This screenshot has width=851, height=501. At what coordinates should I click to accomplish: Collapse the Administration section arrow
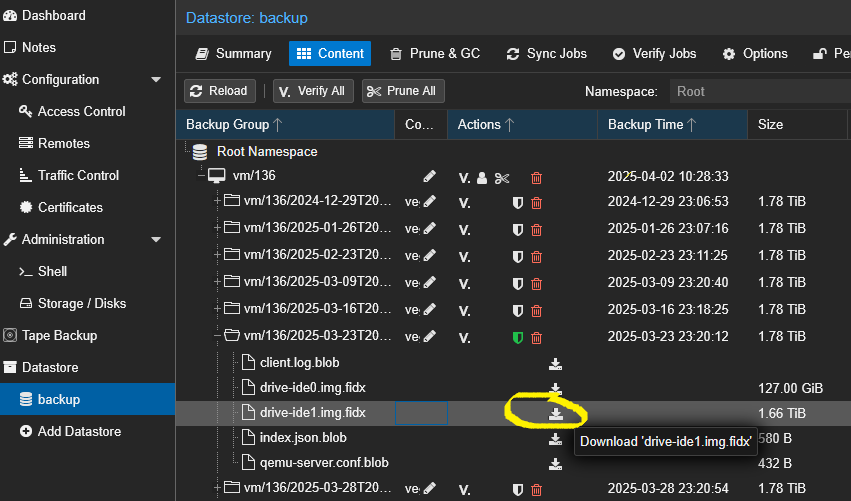156,240
